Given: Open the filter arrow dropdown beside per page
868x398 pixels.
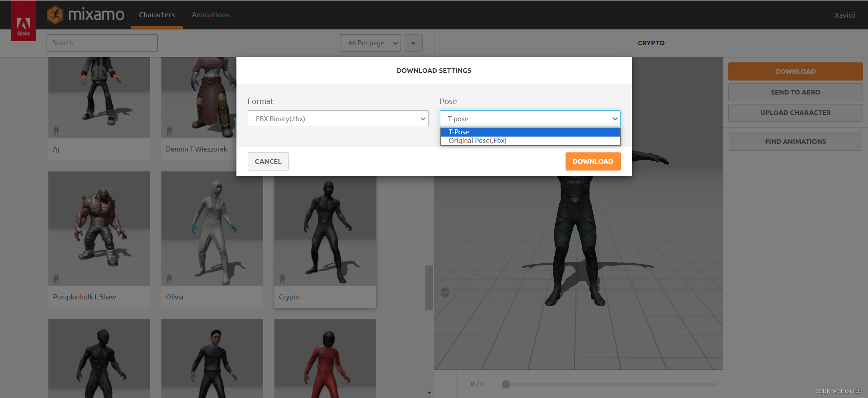Looking at the screenshot, I should [413, 43].
